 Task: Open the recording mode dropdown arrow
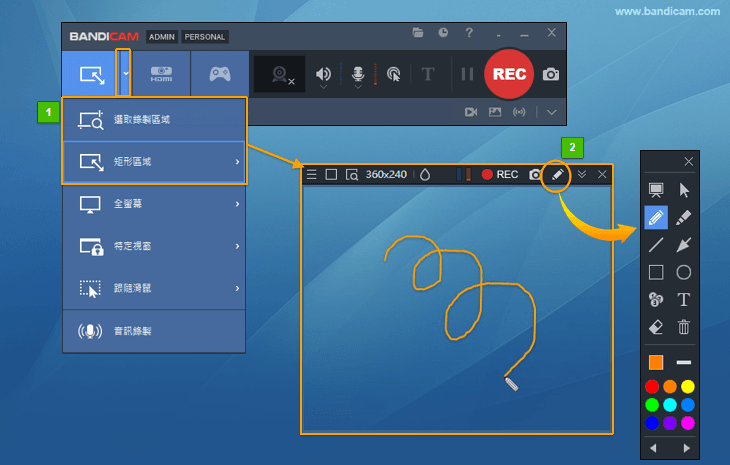pos(124,73)
